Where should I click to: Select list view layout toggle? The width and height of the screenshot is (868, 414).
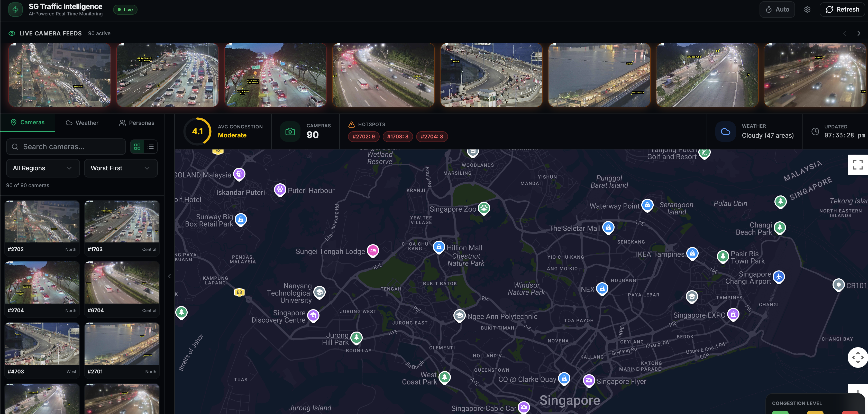coord(151,147)
